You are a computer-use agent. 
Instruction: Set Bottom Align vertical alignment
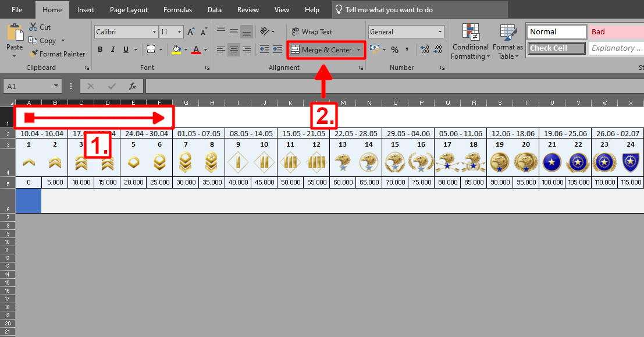(247, 31)
